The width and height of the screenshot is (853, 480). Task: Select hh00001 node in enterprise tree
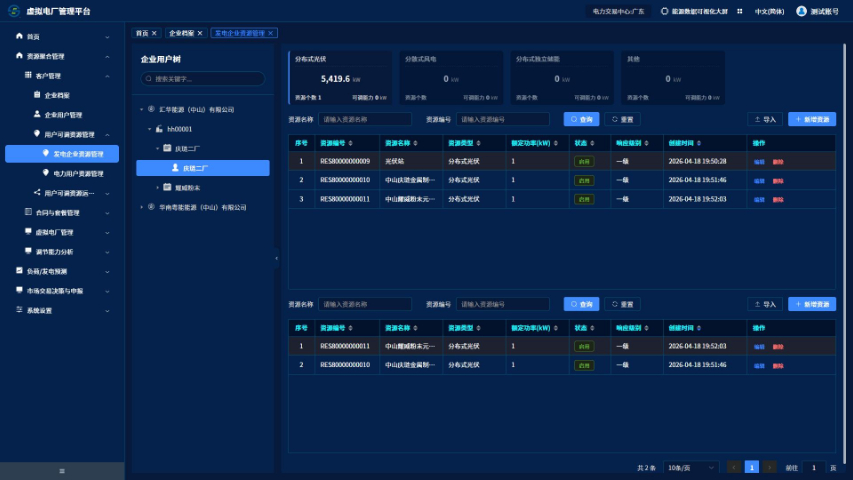coord(180,129)
